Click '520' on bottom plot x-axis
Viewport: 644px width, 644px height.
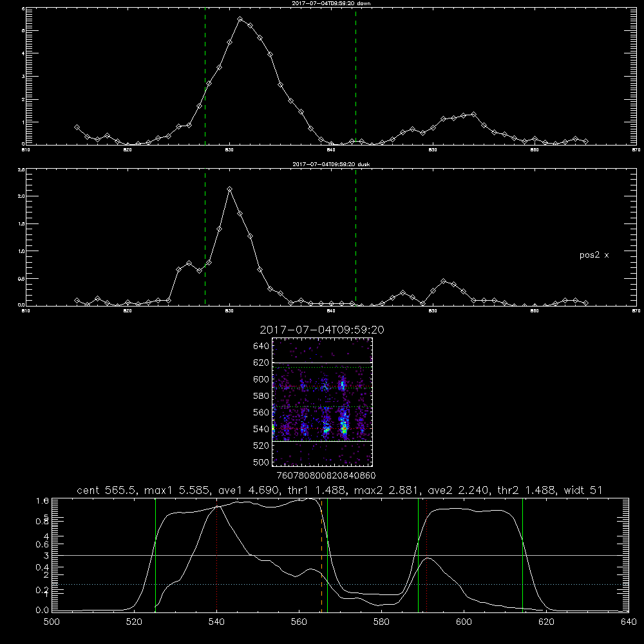(x=134, y=622)
